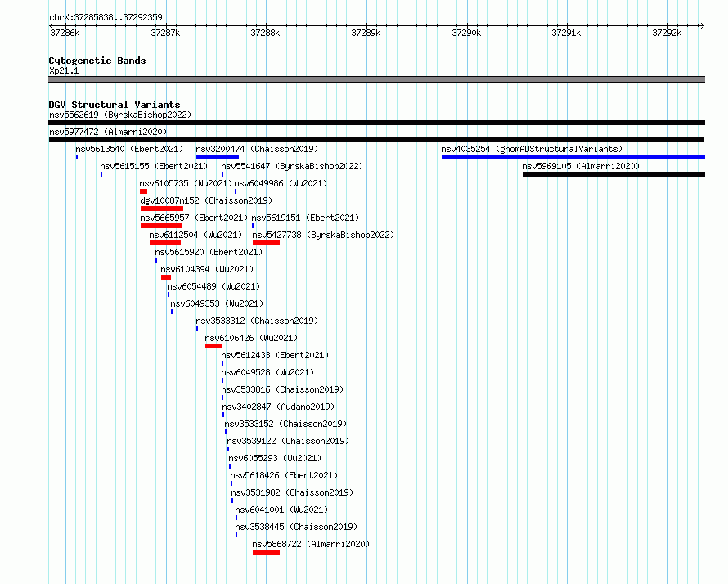Click nsv6049528 (Wu2021) label

(267, 372)
